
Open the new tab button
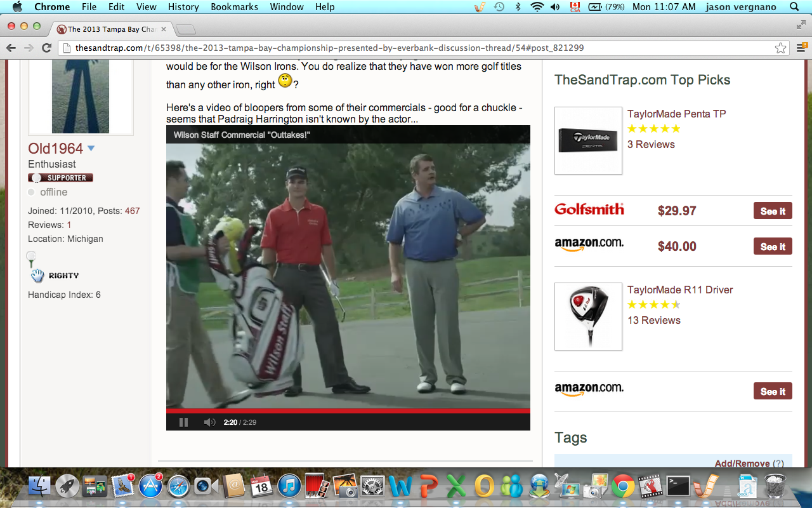[x=185, y=29]
